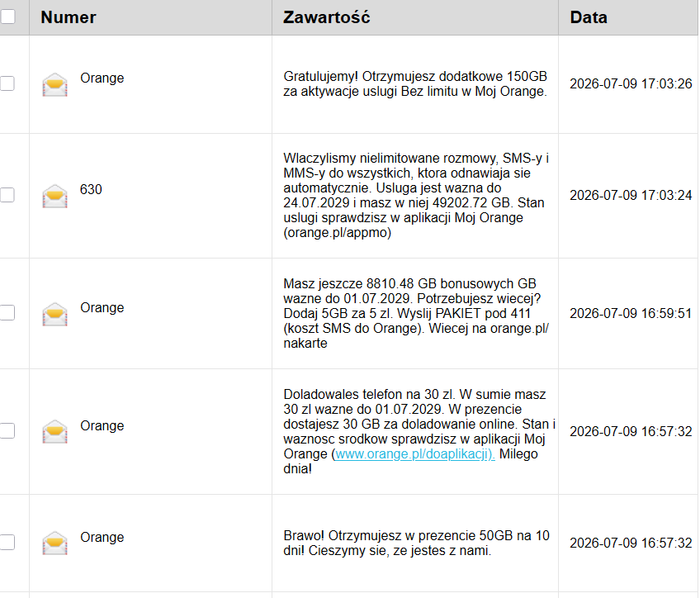Check box for Doladowales telefon message row
The height and width of the screenshot is (598, 700).
(x=7, y=430)
